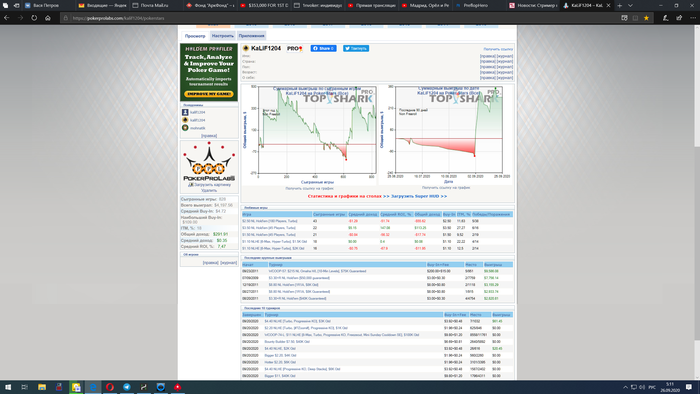Switch input language via РУС indicator

652,387
